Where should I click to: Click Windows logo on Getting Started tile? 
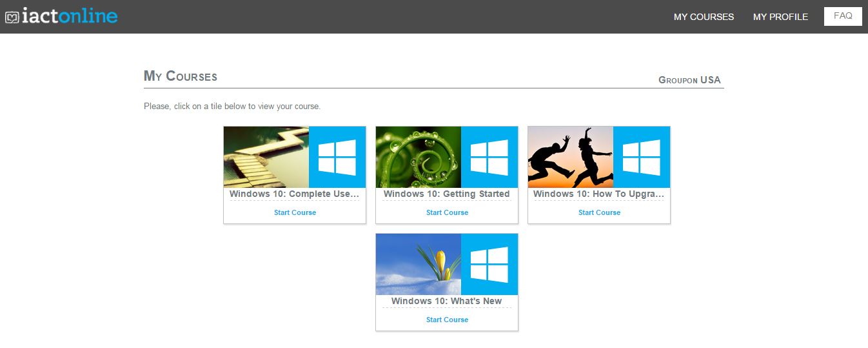point(489,157)
